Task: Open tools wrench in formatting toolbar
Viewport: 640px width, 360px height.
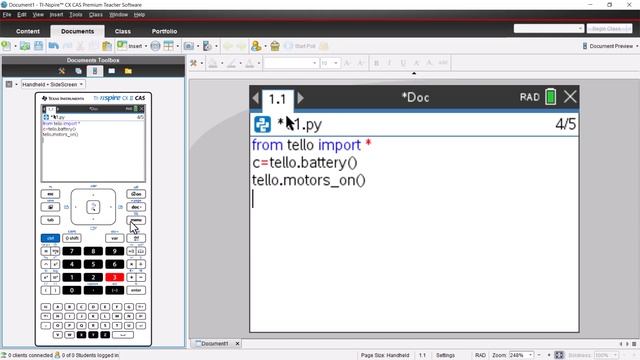Action: point(193,63)
